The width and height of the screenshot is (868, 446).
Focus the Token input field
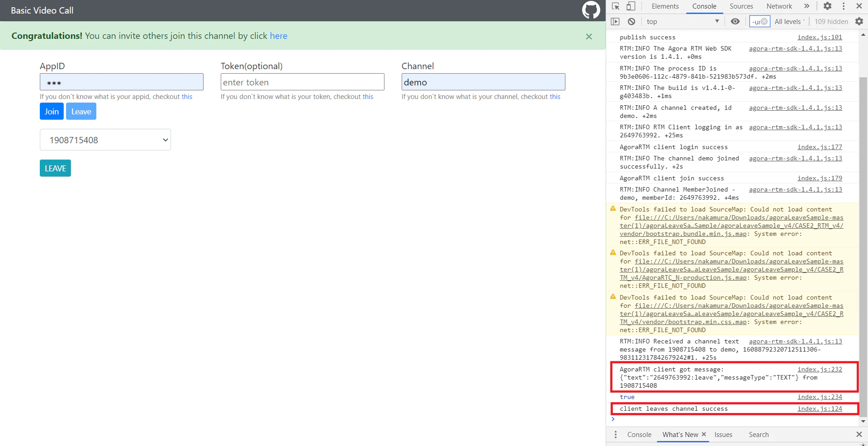(x=303, y=82)
